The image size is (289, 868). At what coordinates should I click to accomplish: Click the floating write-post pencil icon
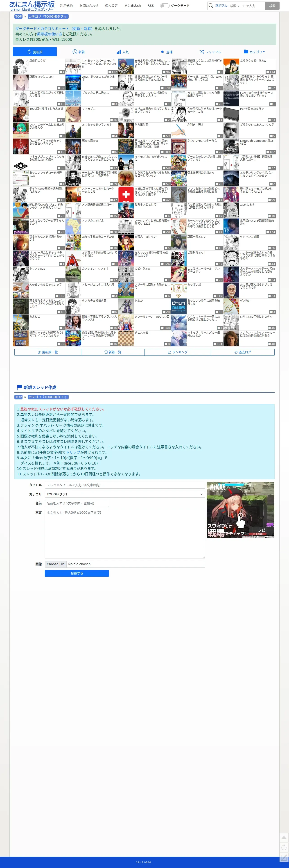click(x=284, y=857)
